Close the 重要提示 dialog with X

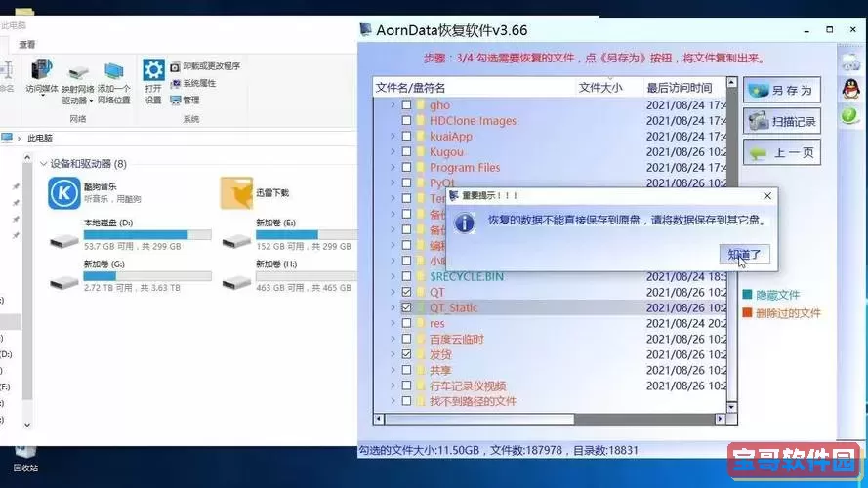click(x=767, y=196)
